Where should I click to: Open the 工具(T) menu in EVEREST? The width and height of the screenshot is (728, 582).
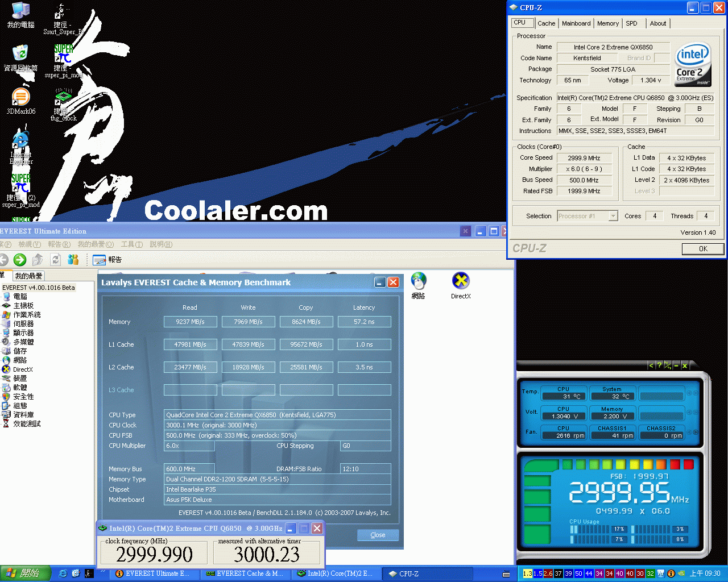pyautogui.click(x=131, y=244)
